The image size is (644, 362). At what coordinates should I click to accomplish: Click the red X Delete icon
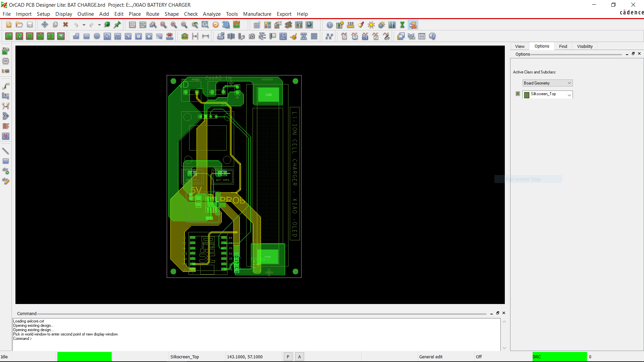coord(66,24)
